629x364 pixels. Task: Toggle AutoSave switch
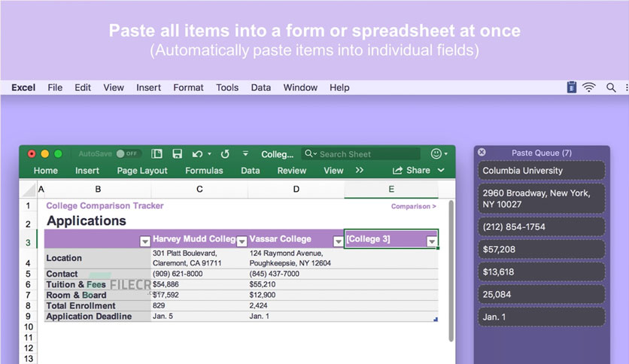point(128,153)
